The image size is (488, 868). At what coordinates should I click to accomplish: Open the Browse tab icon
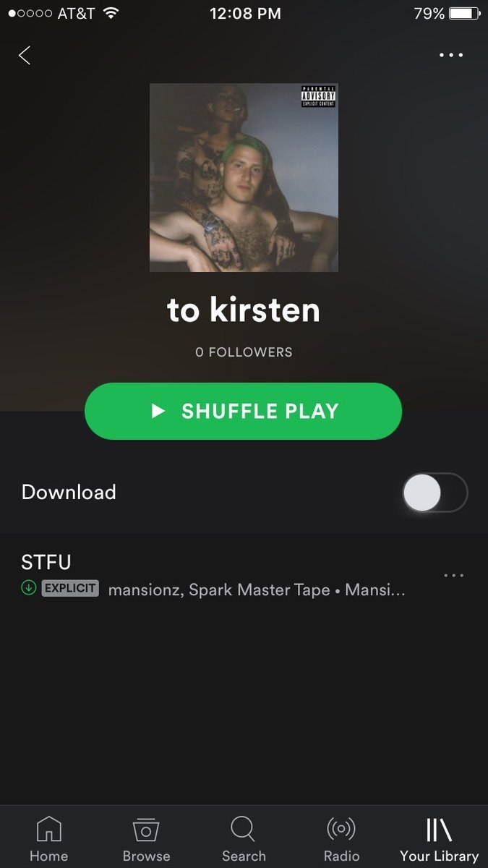[146, 829]
